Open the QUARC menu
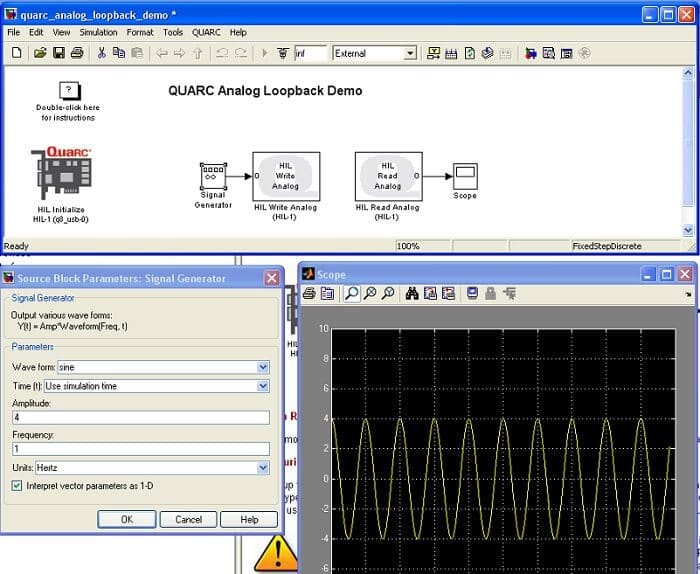The width and height of the screenshot is (700, 574). click(206, 32)
